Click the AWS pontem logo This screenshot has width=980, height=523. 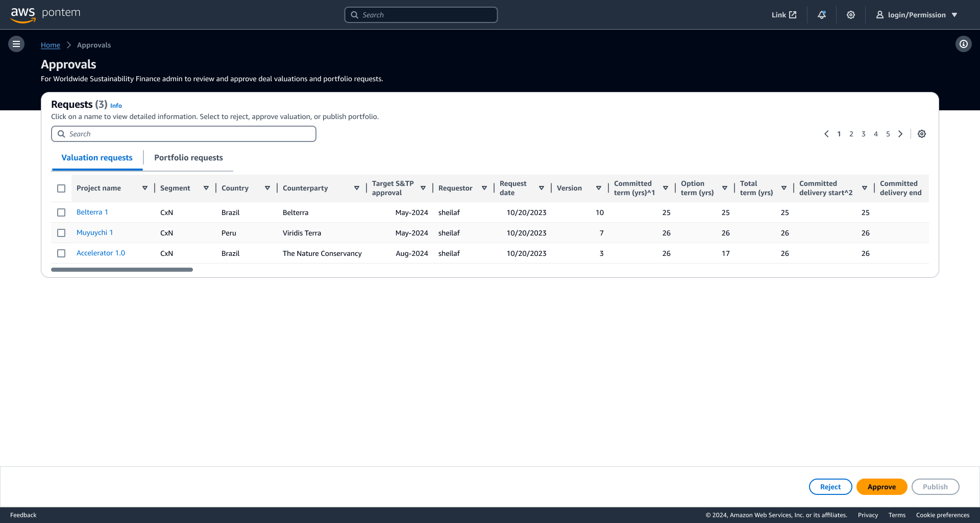point(45,15)
